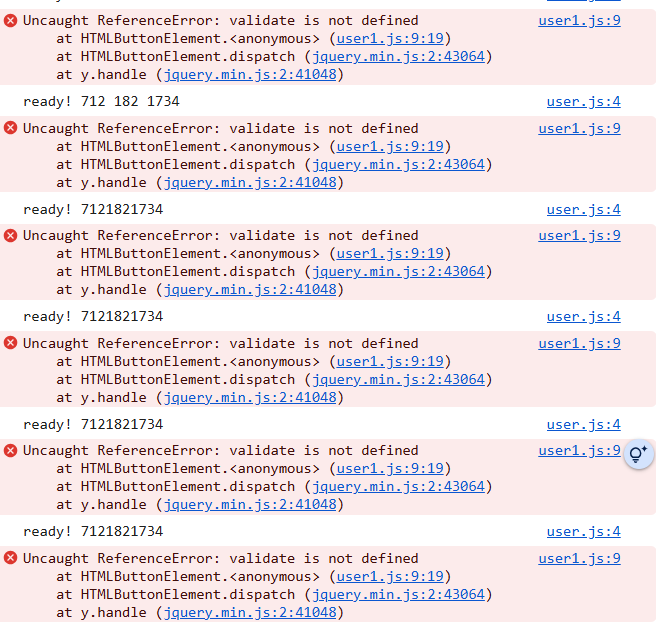The image size is (656, 631).
Task: Click error icon in the row with the lightbulb
Action: coord(11,450)
